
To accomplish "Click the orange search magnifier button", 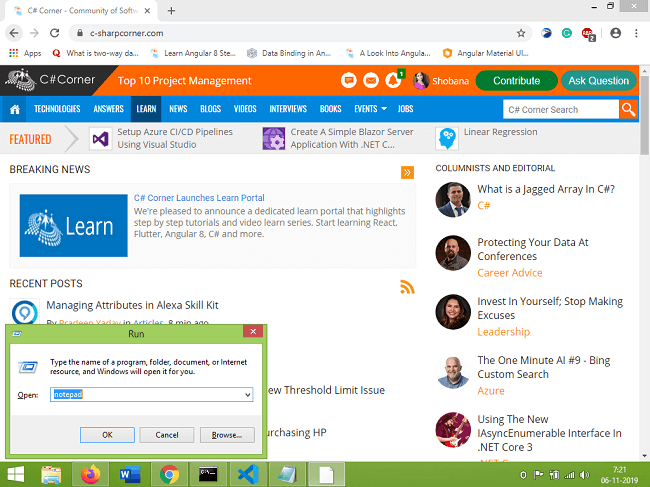I will [x=628, y=109].
